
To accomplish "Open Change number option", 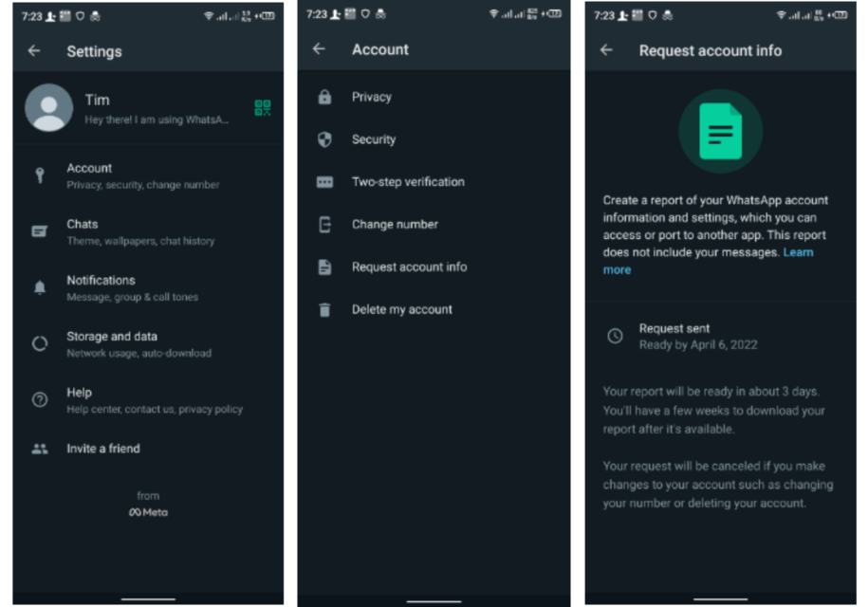I will tap(434, 225).
